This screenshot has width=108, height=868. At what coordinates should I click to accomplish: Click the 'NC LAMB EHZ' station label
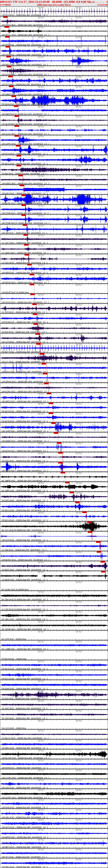point(8,649)
